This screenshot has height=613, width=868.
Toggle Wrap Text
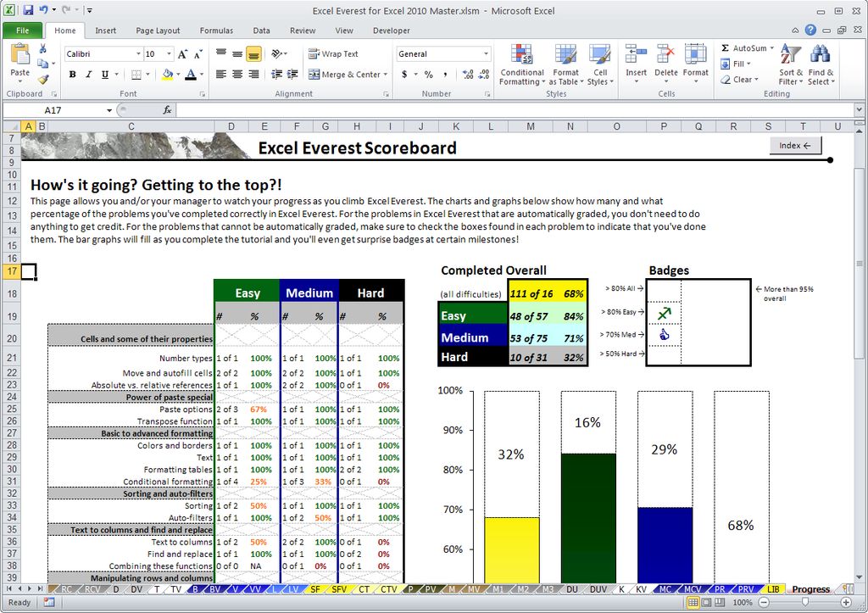(333, 53)
